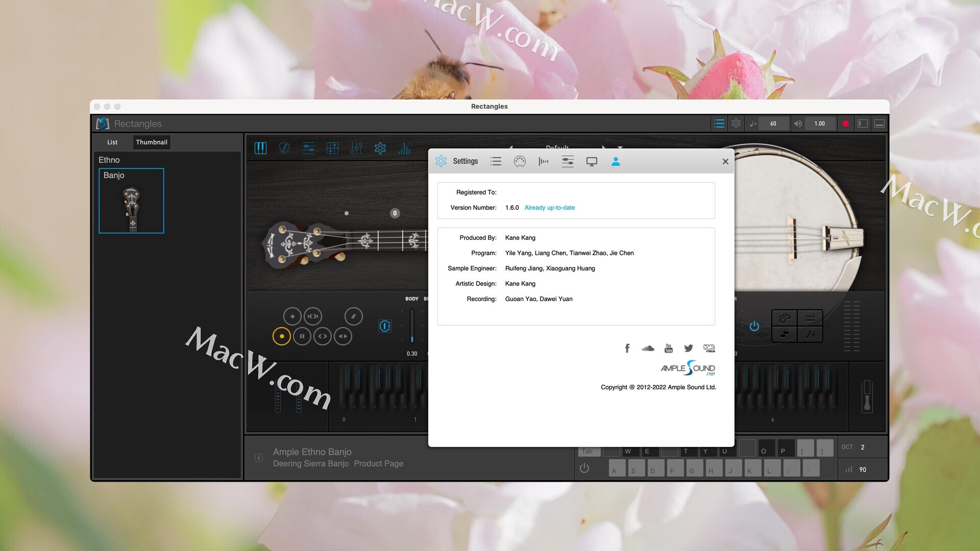Toggle the diamond articulation button
This screenshot has height=551, width=980.
292,316
